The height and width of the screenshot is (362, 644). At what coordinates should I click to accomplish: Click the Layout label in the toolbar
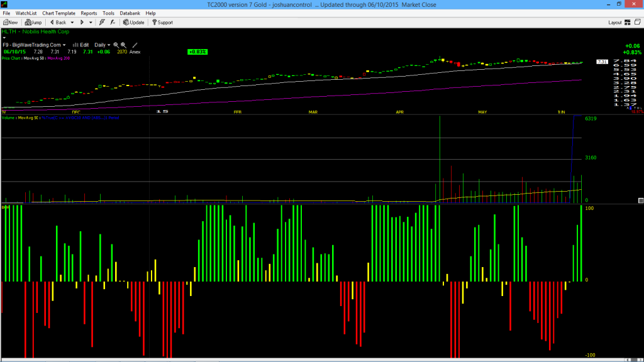pyautogui.click(x=615, y=23)
